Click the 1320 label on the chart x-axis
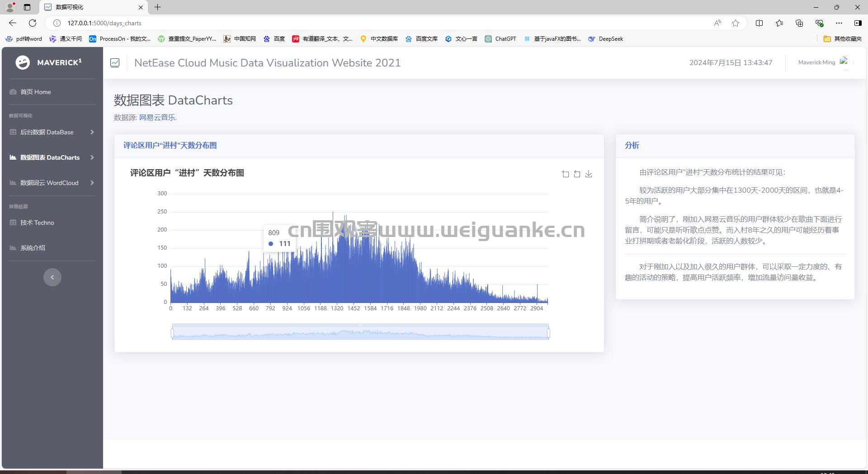The image size is (868, 474). (337, 308)
